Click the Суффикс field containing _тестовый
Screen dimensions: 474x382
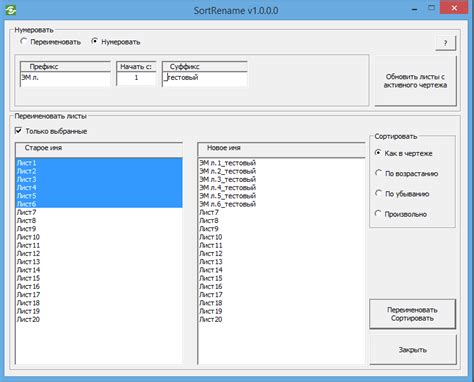click(x=205, y=79)
